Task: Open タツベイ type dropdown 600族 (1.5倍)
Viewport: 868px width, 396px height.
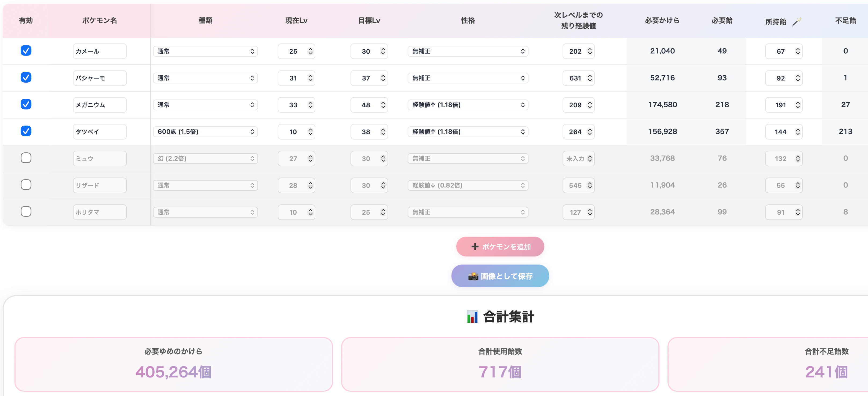Action: pyautogui.click(x=205, y=132)
